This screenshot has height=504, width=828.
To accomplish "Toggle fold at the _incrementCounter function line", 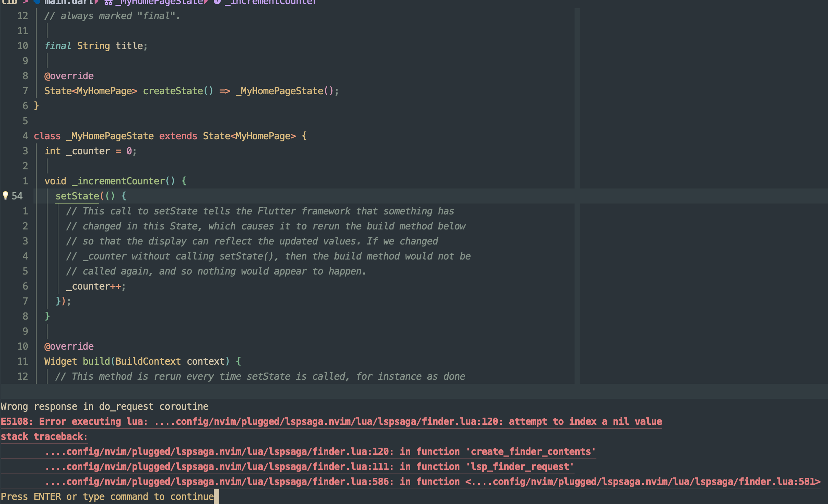I will tap(36, 181).
